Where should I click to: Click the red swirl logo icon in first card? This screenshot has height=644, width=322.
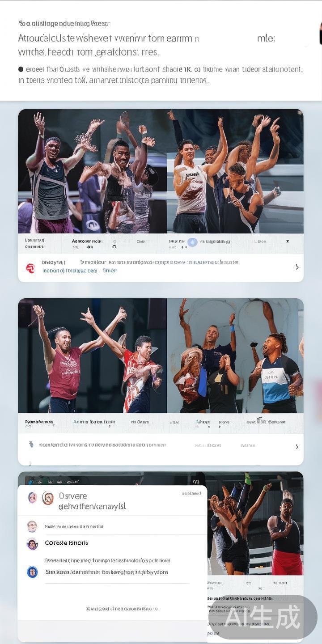click(30, 268)
